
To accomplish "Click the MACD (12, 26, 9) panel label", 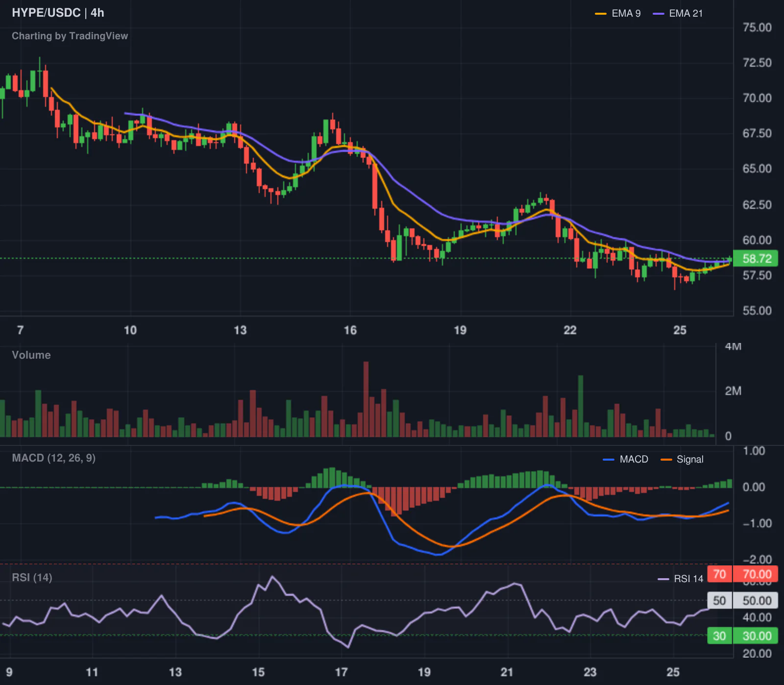I will tap(53, 458).
